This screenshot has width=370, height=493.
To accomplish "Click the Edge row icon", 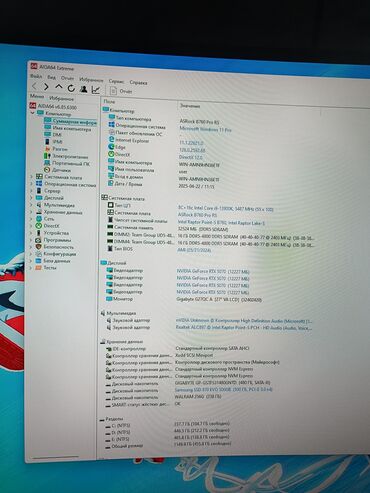I will click(x=111, y=147).
